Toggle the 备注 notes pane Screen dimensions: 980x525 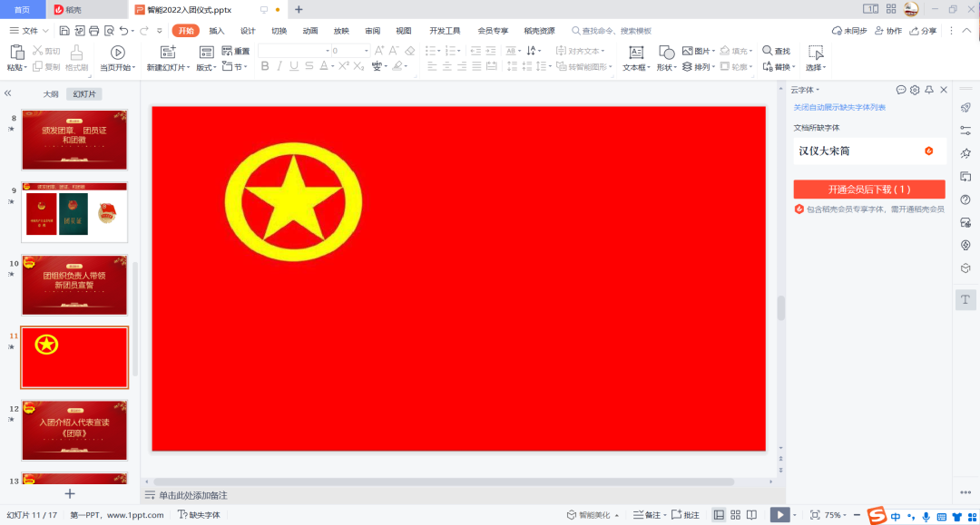click(647, 515)
